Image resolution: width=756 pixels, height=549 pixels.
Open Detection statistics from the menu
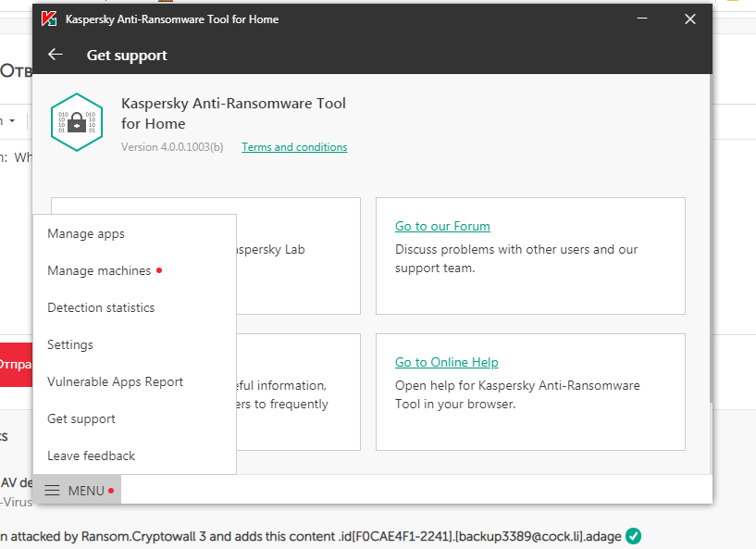pos(101,307)
